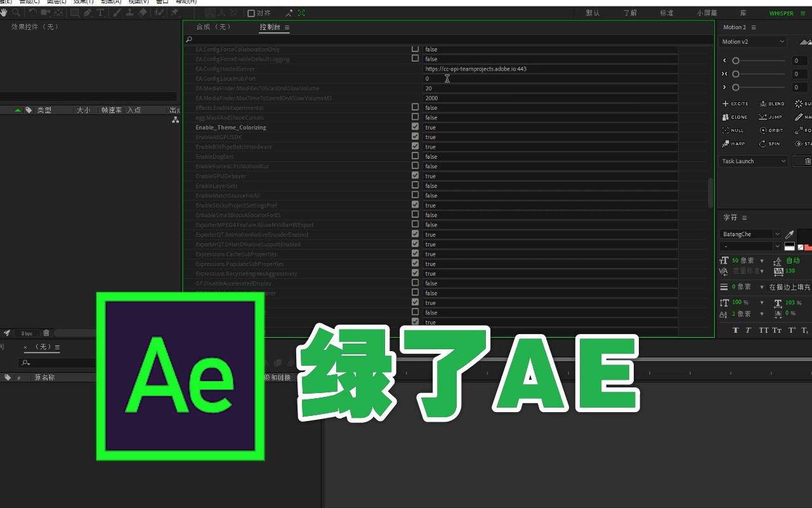The width and height of the screenshot is (812, 508).
Task: Click the Motion 2 EXCITE button
Action: pos(736,104)
